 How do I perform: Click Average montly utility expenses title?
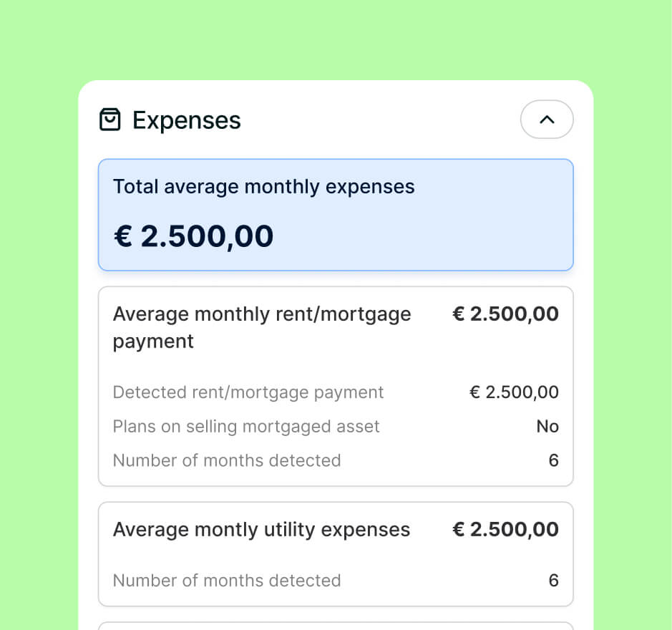pyautogui.click(x=261, y=530)
